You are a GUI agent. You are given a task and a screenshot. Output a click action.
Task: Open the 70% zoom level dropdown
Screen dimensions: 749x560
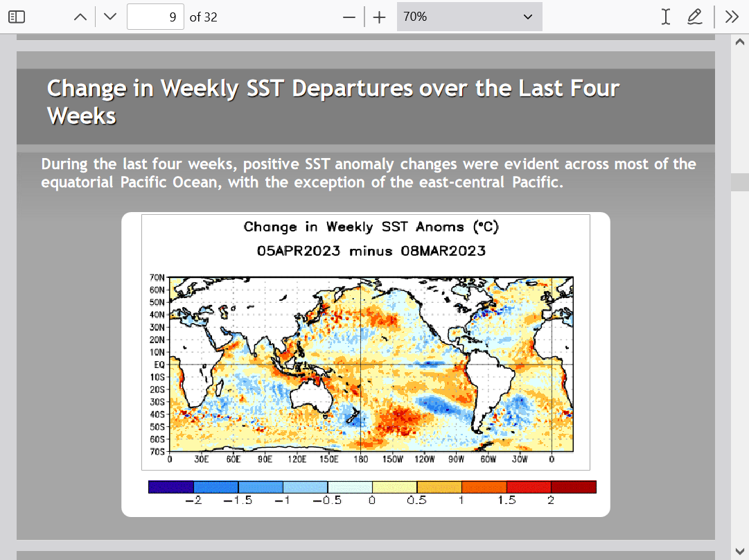[469, 17]
